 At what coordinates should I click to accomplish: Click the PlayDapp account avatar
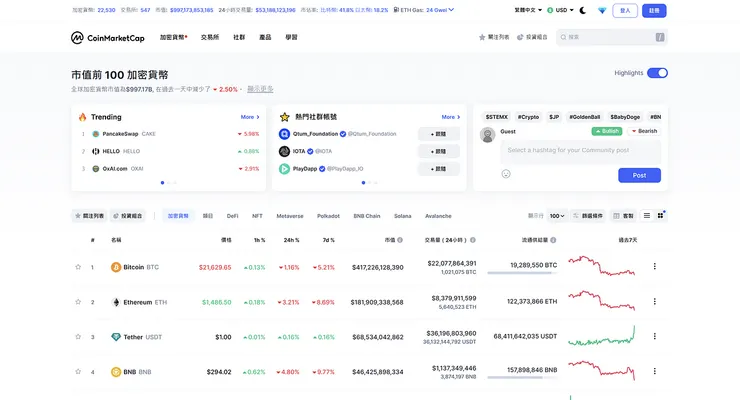click(284, 169)
